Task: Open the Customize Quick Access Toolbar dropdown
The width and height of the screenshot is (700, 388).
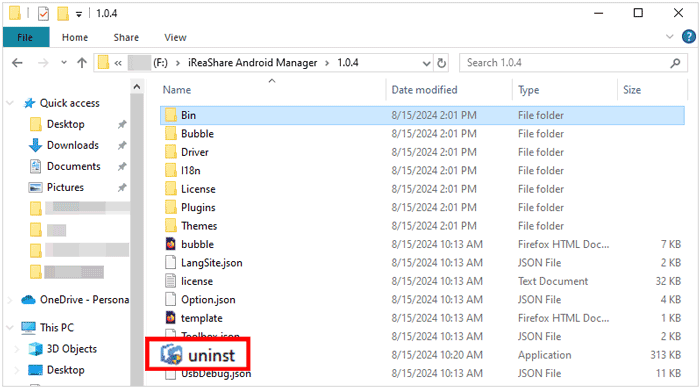Action: 79,14
